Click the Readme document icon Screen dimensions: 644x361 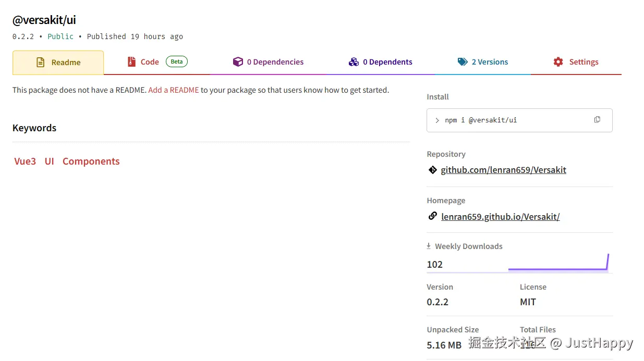41,63
